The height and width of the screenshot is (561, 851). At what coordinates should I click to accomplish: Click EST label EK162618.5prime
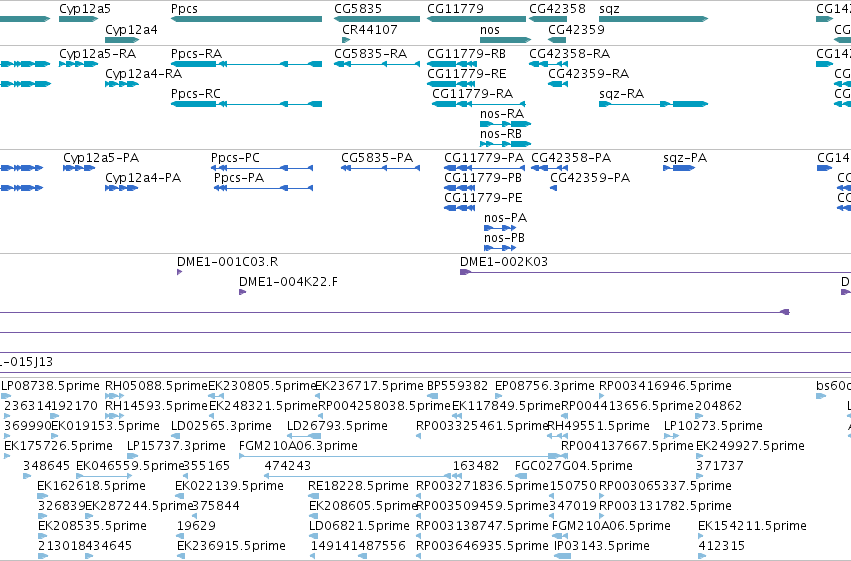(x=91, y=486)
